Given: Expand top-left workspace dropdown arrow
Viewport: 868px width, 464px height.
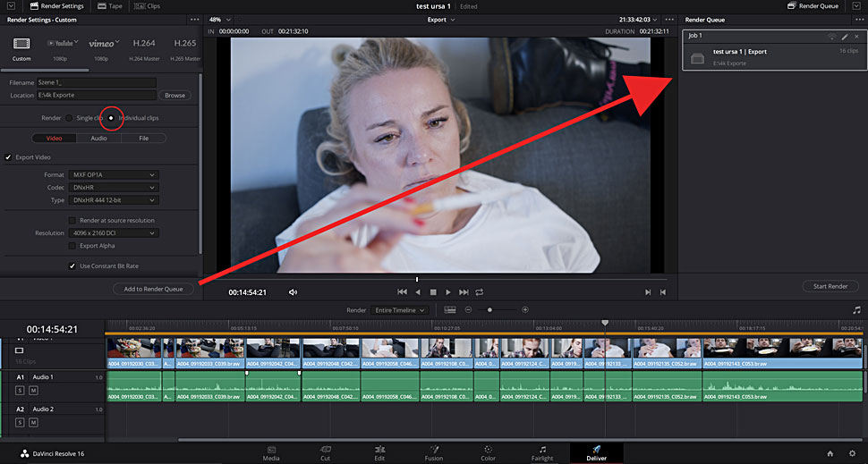Looking at the screenshot, I should tap(11, 6).
